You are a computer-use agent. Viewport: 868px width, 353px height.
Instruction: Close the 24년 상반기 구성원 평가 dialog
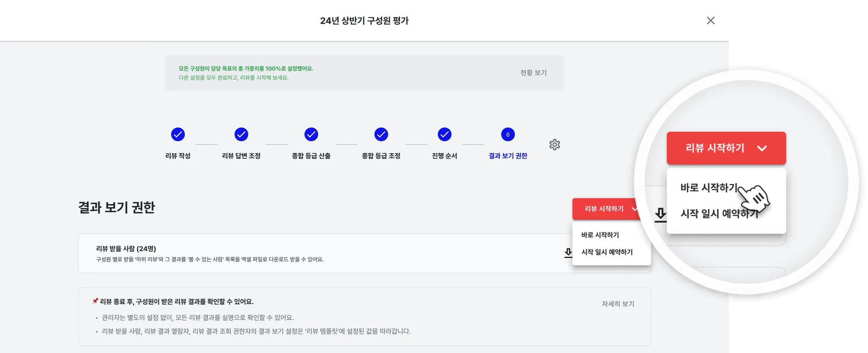click(711, 20)
